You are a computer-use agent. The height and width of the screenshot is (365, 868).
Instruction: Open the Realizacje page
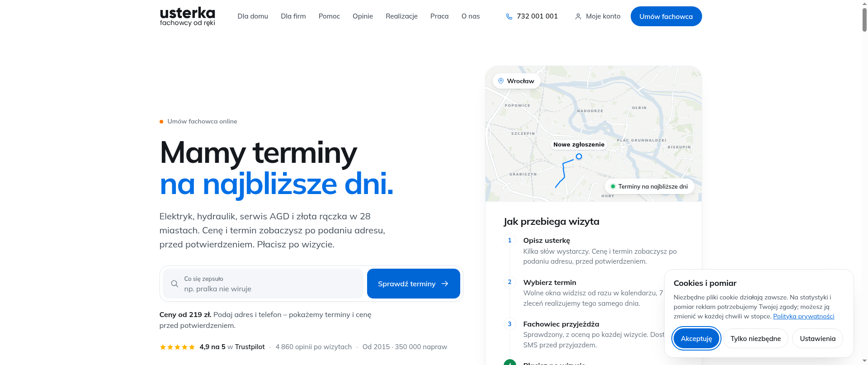coord(401,16)
